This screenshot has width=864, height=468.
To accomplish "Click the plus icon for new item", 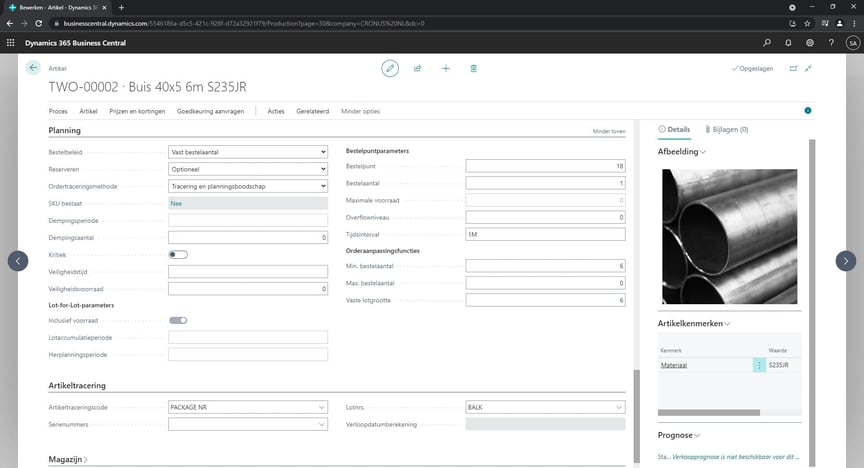I will pos(446,68).
